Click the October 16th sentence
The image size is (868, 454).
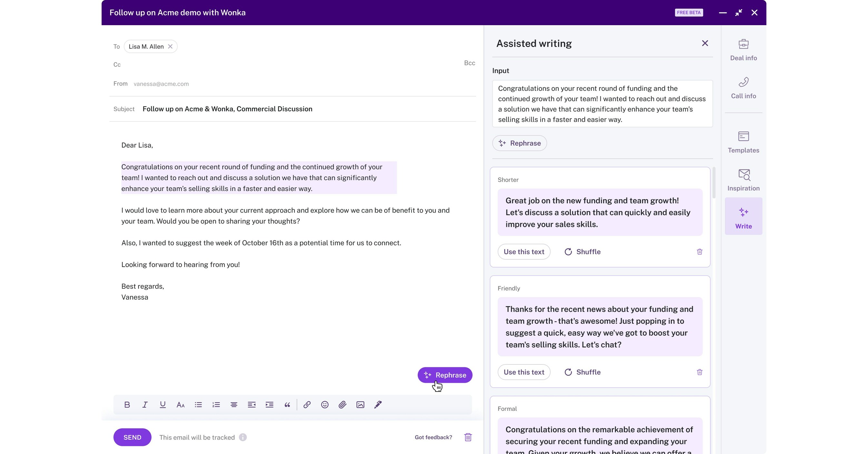[x=261, y=243]
